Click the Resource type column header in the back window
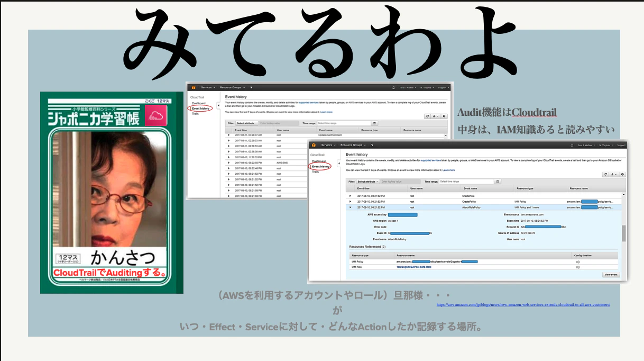The width and height of the screenshot is (644, 361). tap(369, 130)
